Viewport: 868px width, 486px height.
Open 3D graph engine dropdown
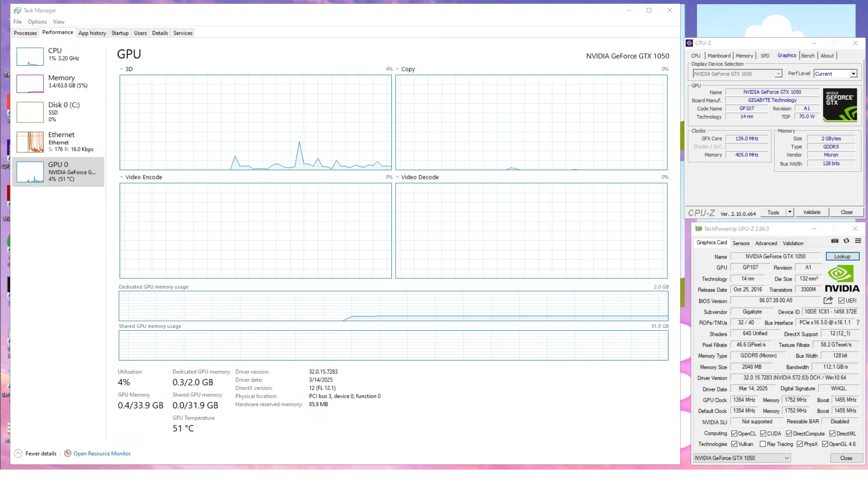122,69
